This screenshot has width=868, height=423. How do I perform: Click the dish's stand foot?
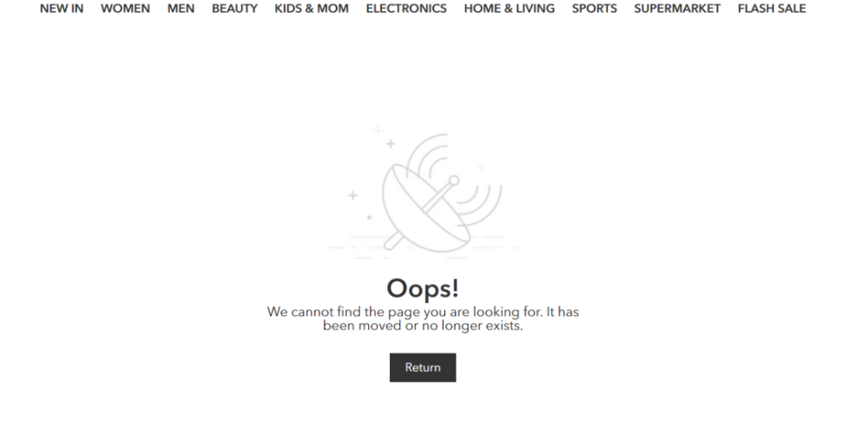click(393, 241)
